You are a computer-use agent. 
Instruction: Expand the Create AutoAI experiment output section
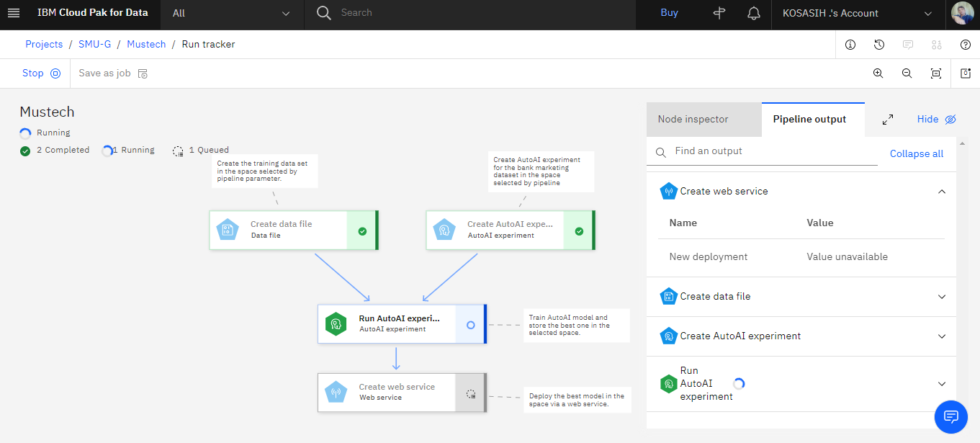tap(941, 336)
